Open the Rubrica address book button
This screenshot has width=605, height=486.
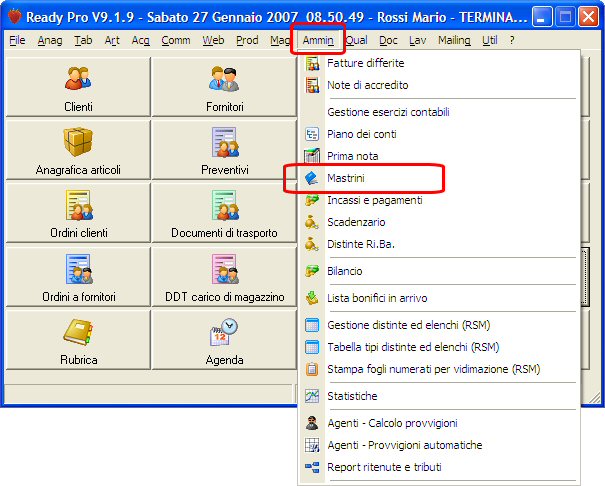click(x=78, y=340)
